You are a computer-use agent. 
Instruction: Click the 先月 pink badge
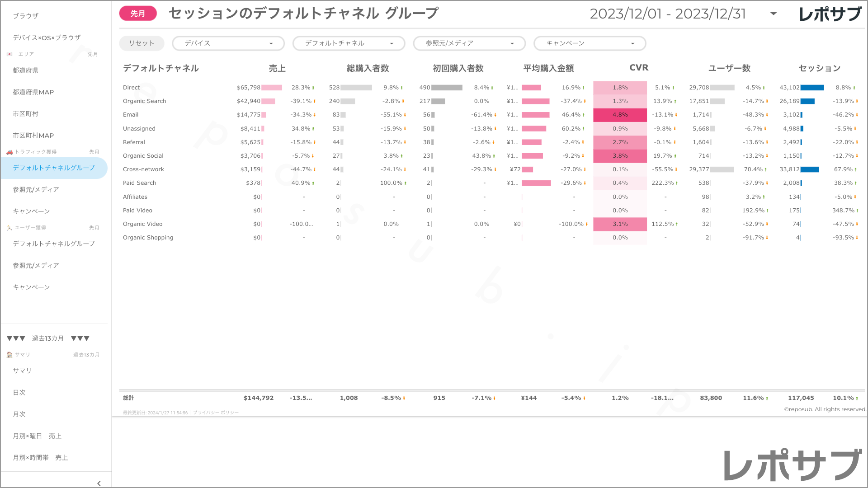(138, 14)
